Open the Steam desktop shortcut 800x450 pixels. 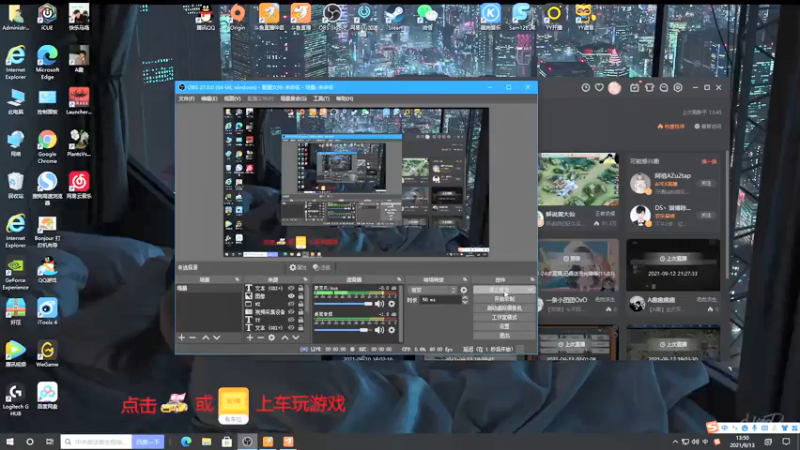pos(395,16)
